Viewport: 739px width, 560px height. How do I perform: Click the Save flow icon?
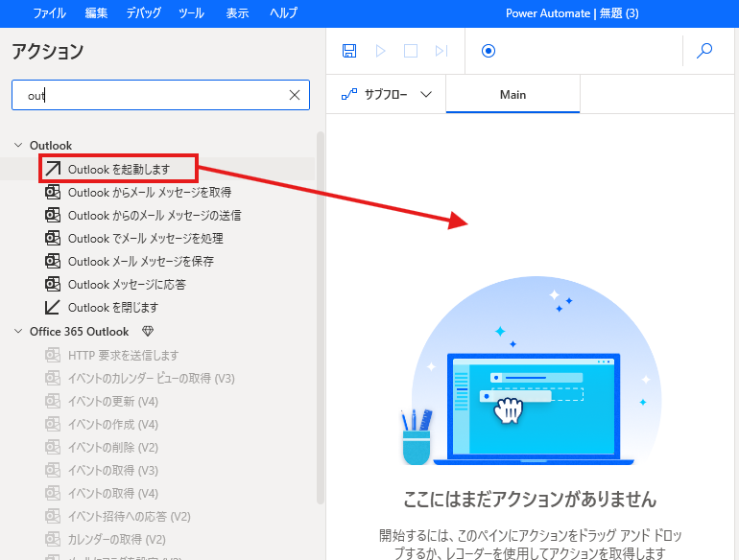coord(349,51)
